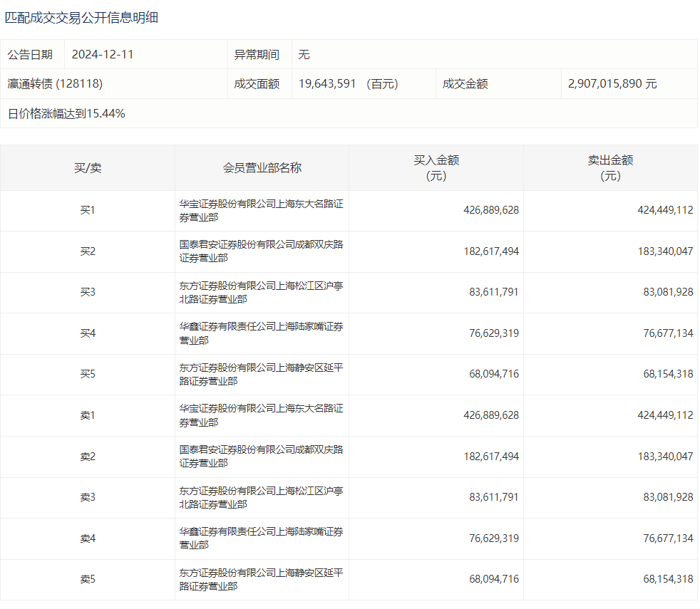This screenshot has height=609, width=700.
Task: Open 国泰君安证券 branch name in 卖2 row
Action: click(x=261, y=457)
